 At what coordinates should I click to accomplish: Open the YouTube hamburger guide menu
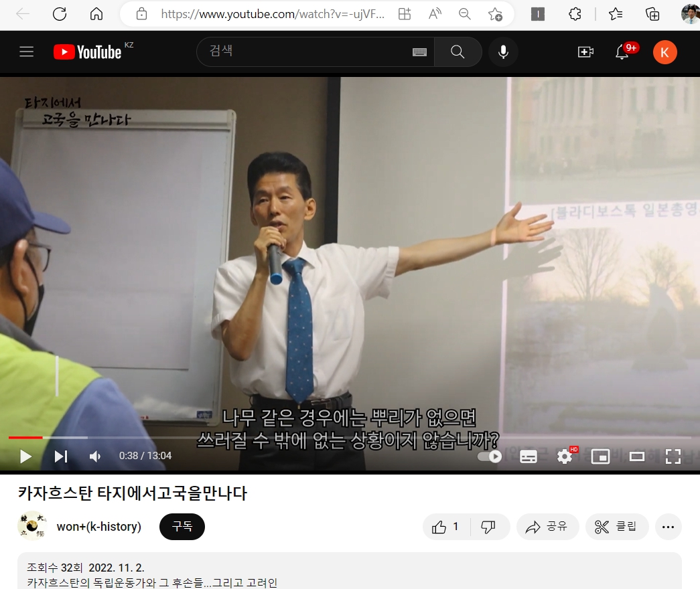(27, 52)
